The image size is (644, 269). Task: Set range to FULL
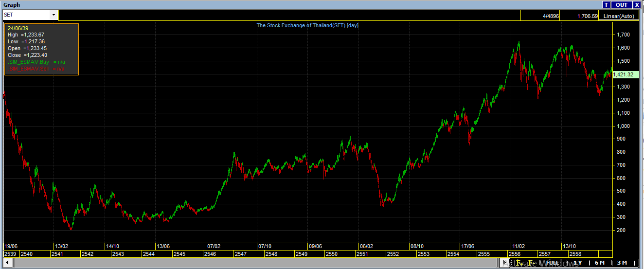[x=553, y=263]
